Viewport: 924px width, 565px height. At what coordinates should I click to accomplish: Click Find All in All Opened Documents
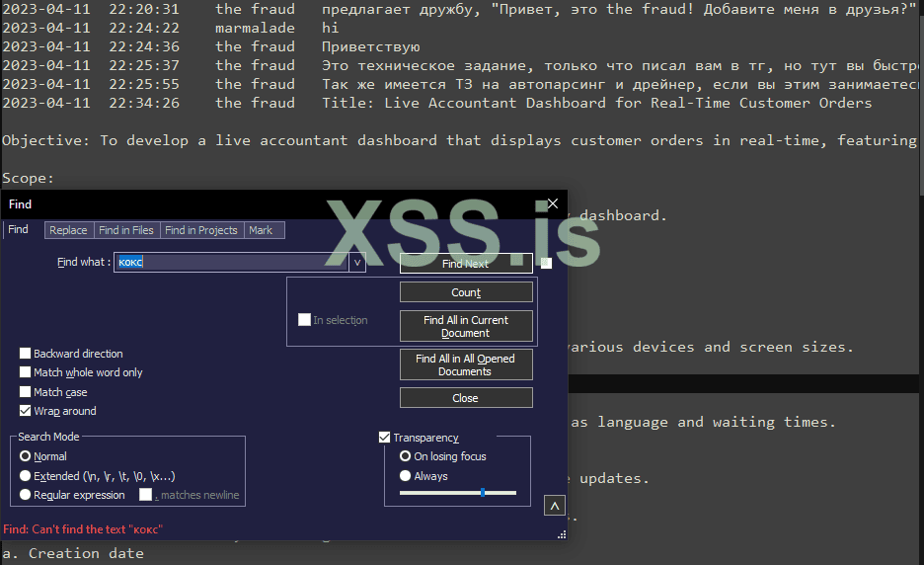[466, 364]
